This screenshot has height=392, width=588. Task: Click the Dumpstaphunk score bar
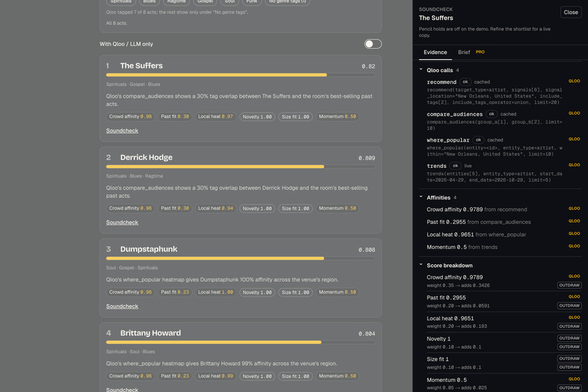(x=240, y=258)
